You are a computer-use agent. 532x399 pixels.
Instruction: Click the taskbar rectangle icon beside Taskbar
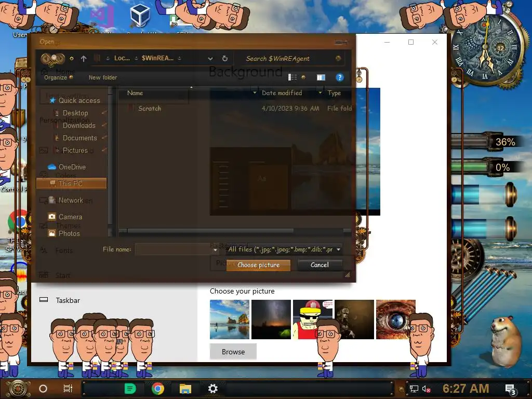[x=44, y=300]
